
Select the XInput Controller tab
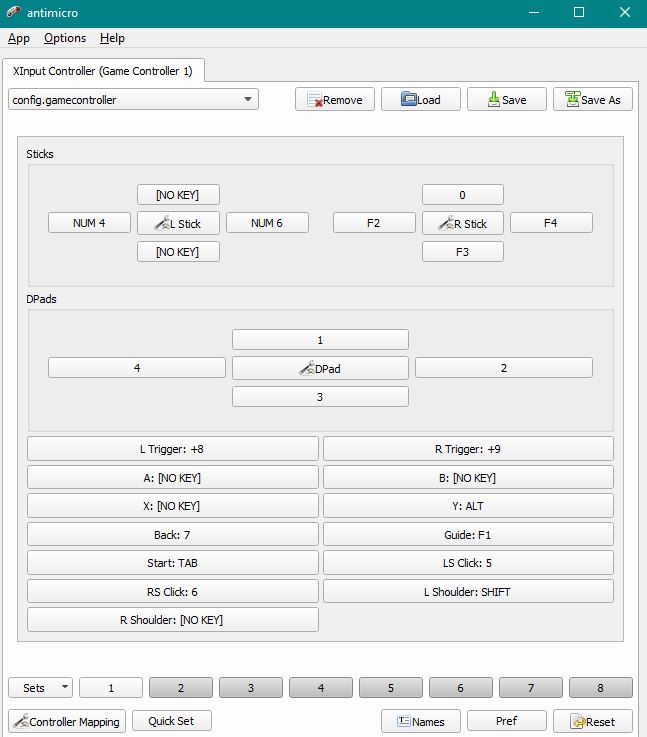point(103,71)
